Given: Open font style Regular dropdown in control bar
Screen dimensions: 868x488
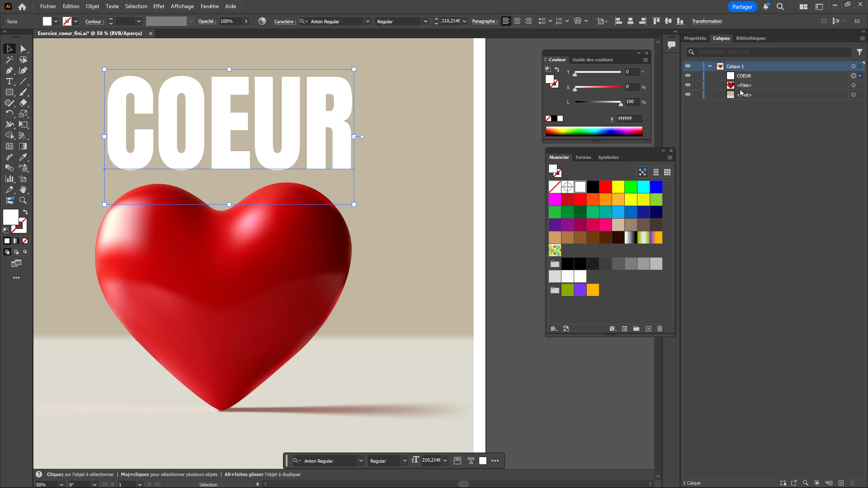Looking at the screenshot, I should coord(425,21).
